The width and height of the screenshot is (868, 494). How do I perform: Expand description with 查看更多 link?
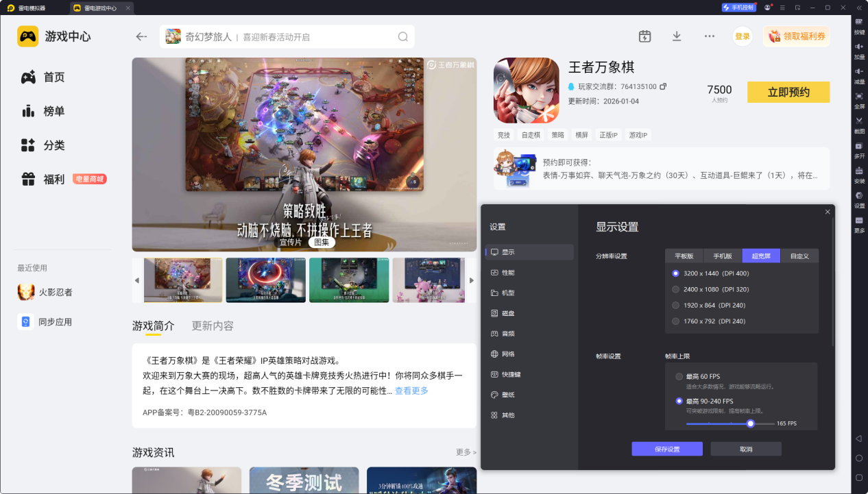click(x=411, y=391)
